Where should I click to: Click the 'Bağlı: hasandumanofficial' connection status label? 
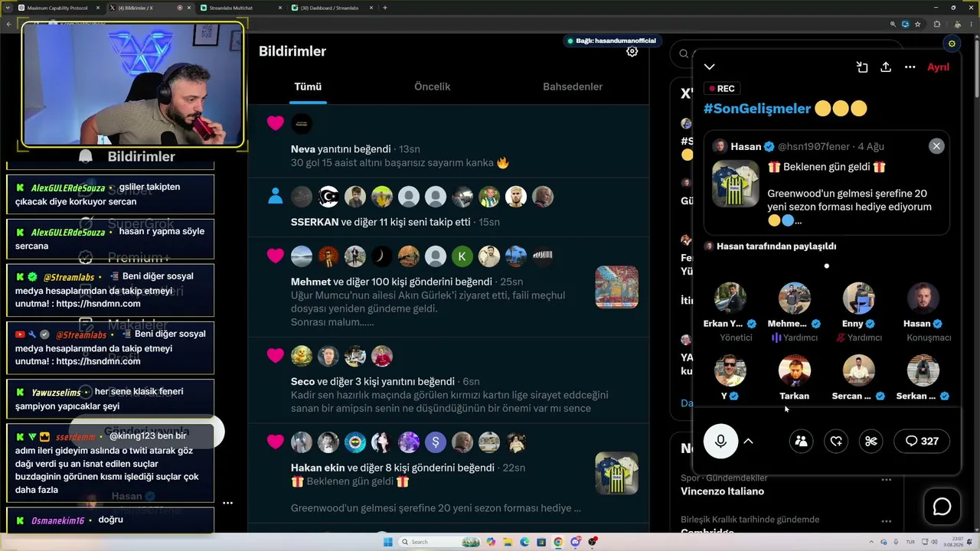pos(612,41)
